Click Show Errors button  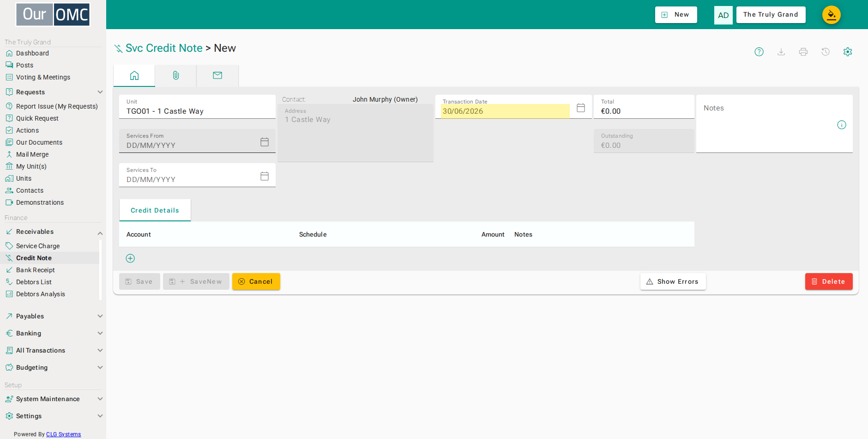(673, 281)
